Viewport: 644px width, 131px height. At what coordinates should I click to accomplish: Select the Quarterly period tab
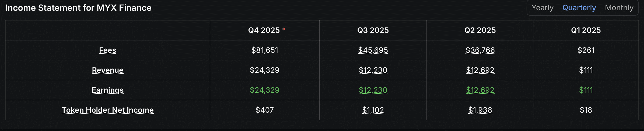579,8
